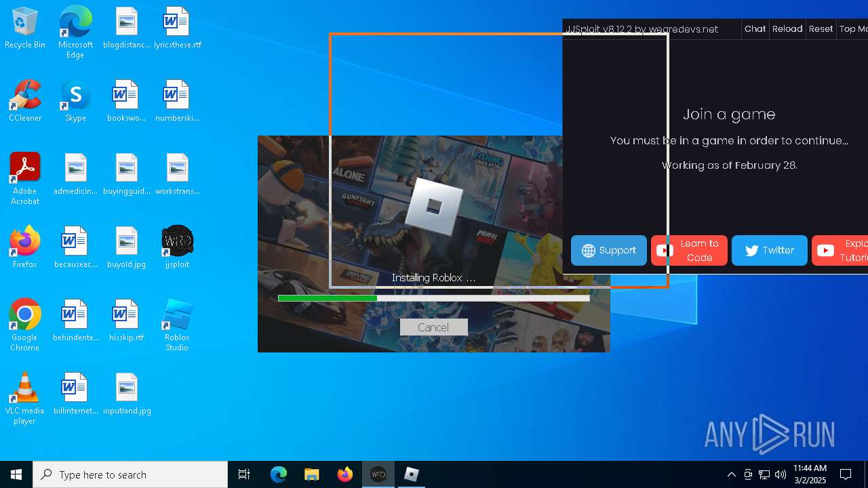Open the Microsoft Edge desktop shortcut

75,32
